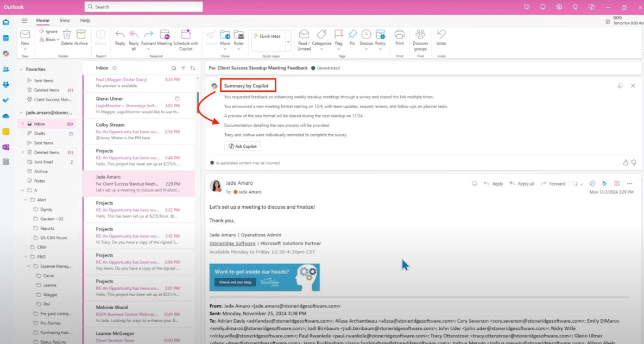
Task: Click the Snooze clock icon
Action: coord(366,34)
